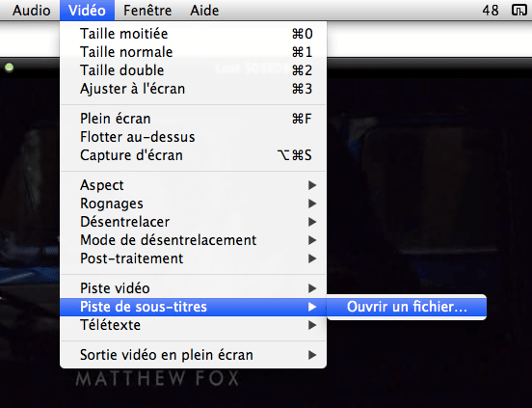Select Taille normale

click(x=193, y=52)
